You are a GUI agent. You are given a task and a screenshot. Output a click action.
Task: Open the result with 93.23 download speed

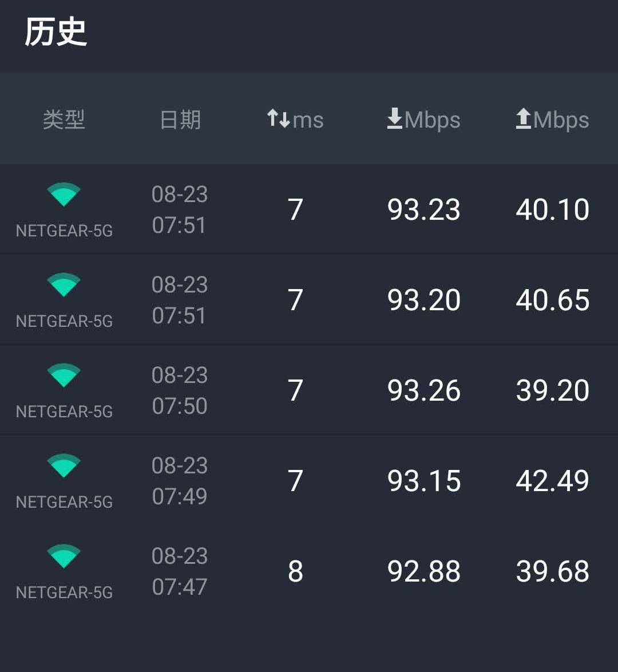(x=423, y=209)
